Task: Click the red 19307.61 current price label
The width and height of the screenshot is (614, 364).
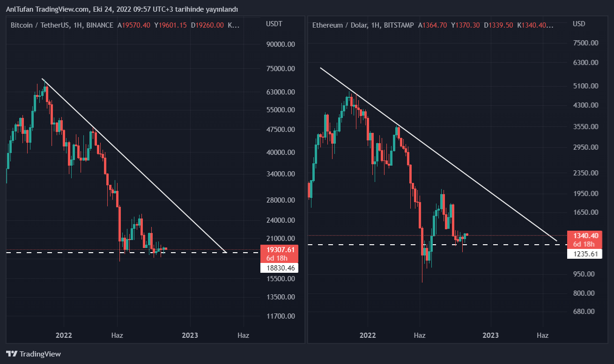Action: (x=279, y=250)
